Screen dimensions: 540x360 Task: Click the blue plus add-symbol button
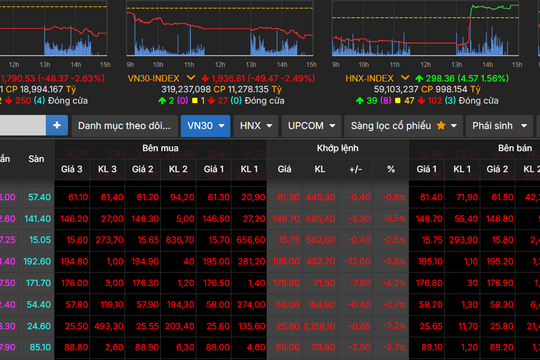tap(57, 125)
